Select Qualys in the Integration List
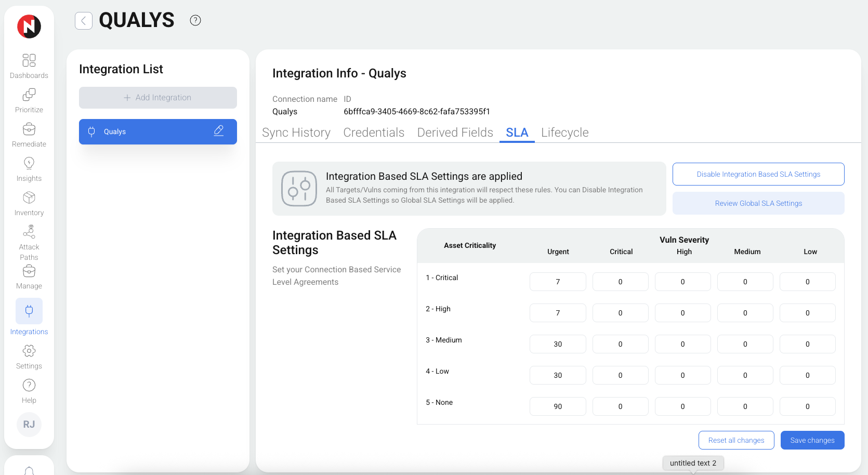This screenshot has width=868, height=475. 158,131
